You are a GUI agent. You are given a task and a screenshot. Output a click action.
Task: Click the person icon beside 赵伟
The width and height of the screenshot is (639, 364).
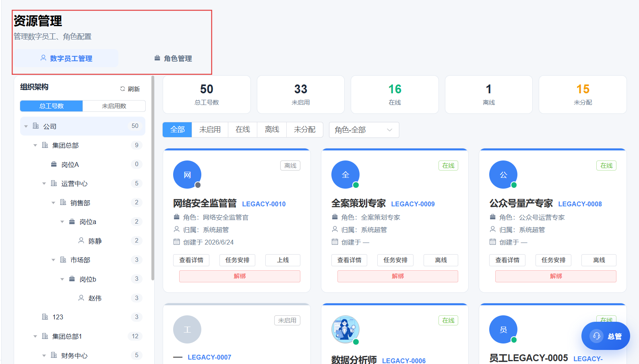click(x=81, y=298)
